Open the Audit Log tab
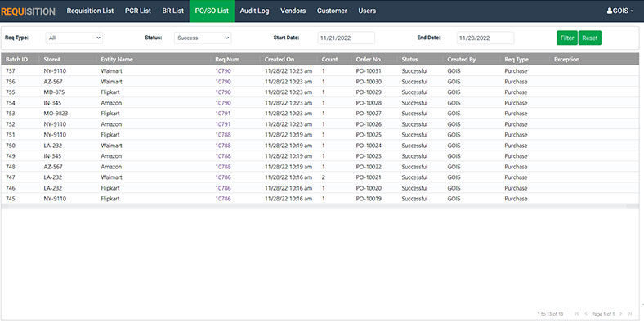Image resolution: width=644 pixels, height=323 pixels. point(255,11)
